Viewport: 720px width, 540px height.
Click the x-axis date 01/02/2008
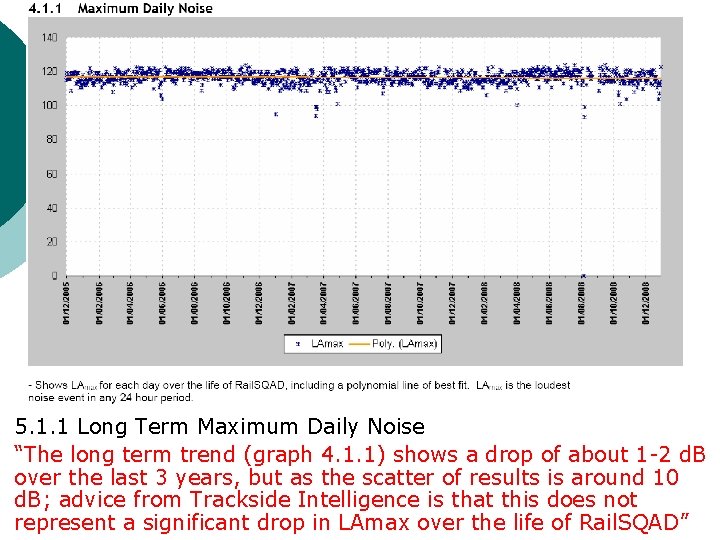(x=485, y=303)
